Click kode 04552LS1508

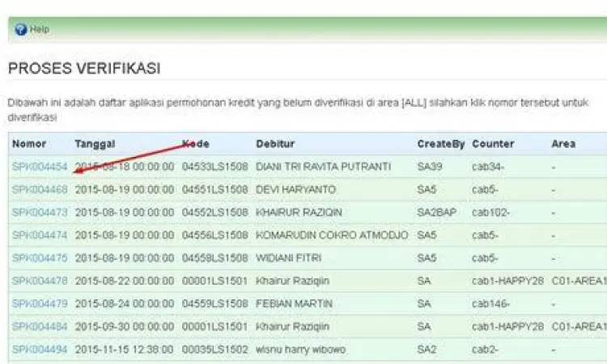point(214,213)
